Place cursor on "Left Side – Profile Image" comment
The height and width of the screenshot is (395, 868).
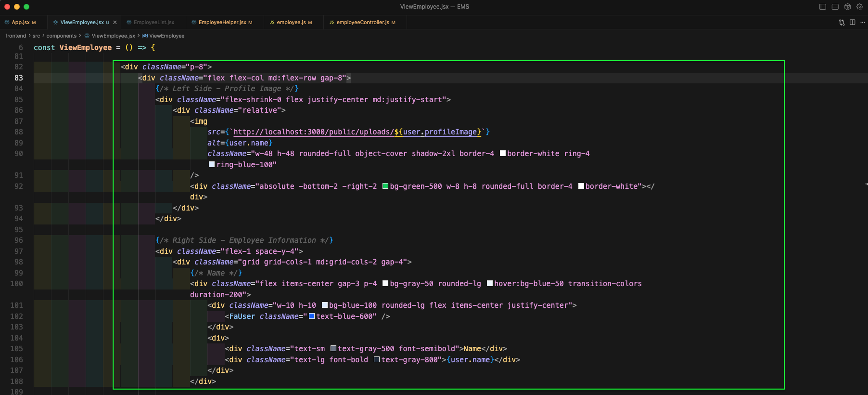[227, 89]
